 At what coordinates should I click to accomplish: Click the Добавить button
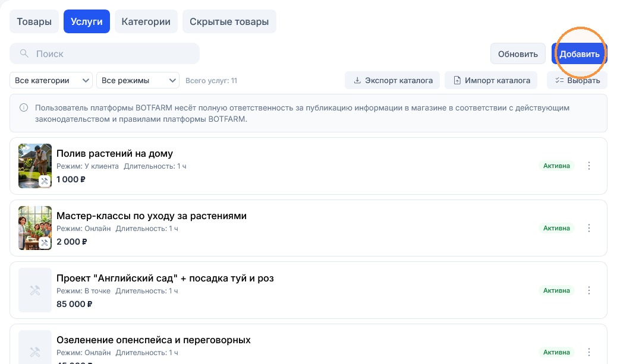tap(579, 54)
